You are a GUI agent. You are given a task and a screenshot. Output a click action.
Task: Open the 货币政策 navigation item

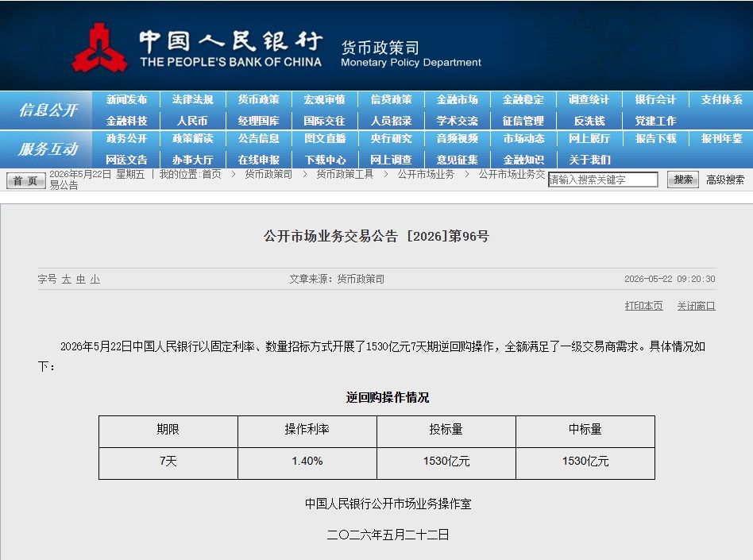click(258, 99)
